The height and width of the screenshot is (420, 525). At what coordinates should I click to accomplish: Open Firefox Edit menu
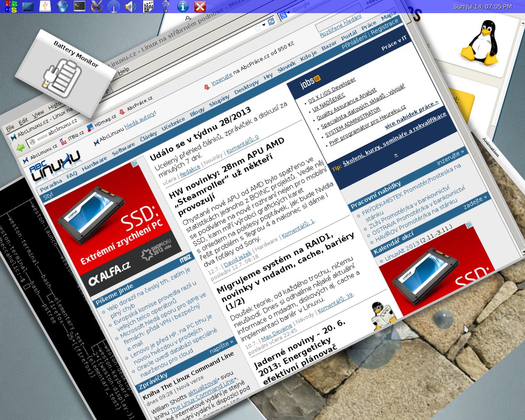click(x=23, y=121)
